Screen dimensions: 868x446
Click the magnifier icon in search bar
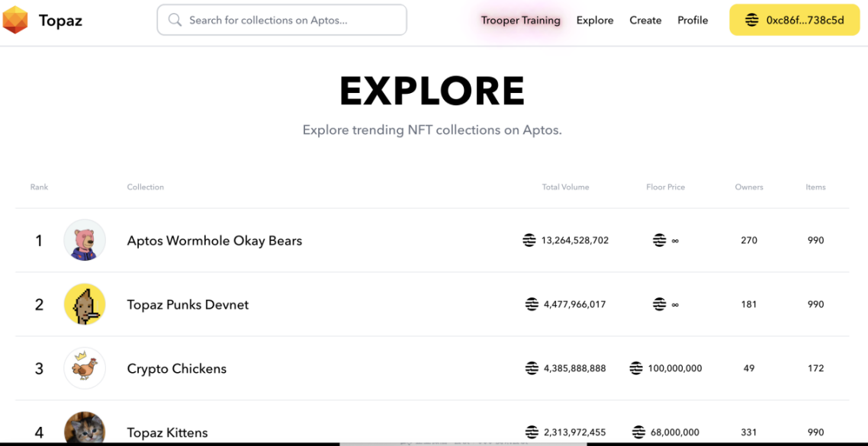click(x=175, y=20)
